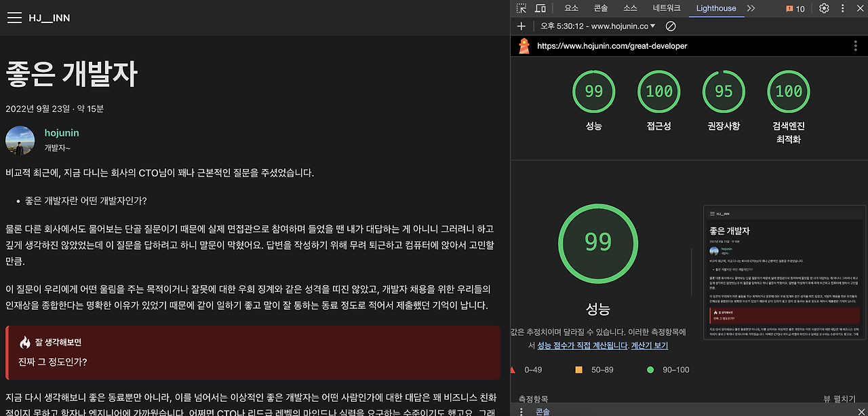Open the 계산기 보기 link
Screen dimensions: 868x416
tap(650, 345)
